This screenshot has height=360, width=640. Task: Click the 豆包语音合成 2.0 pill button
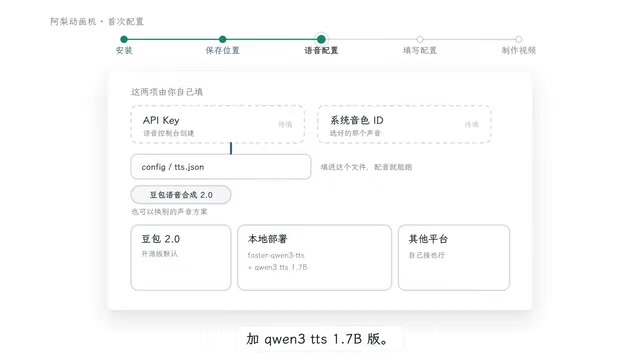click(181, 195)
